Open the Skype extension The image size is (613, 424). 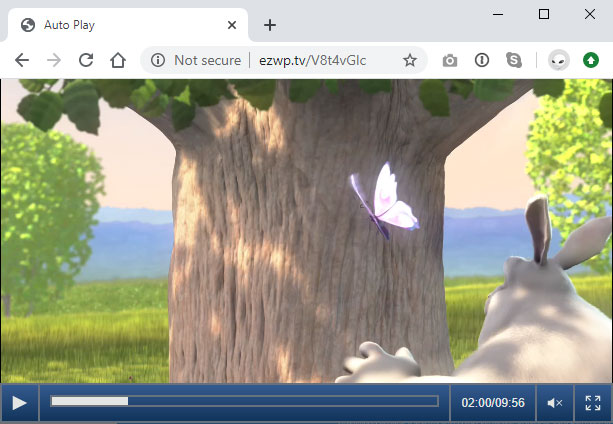click(514, 60)
